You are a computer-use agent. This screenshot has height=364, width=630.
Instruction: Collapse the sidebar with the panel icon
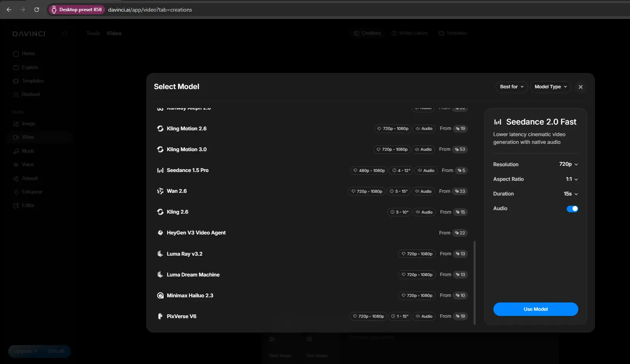pyautogui.click(x=64, y=34)
